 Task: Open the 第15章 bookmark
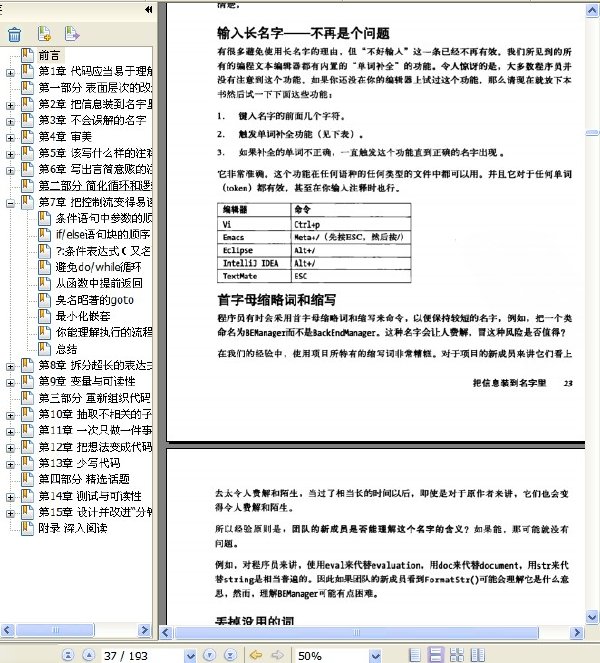coord(95,512)
